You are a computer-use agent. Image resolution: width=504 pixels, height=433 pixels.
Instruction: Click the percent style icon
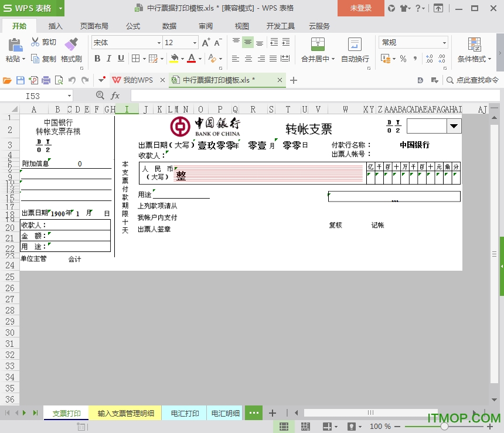coord(403,59)
